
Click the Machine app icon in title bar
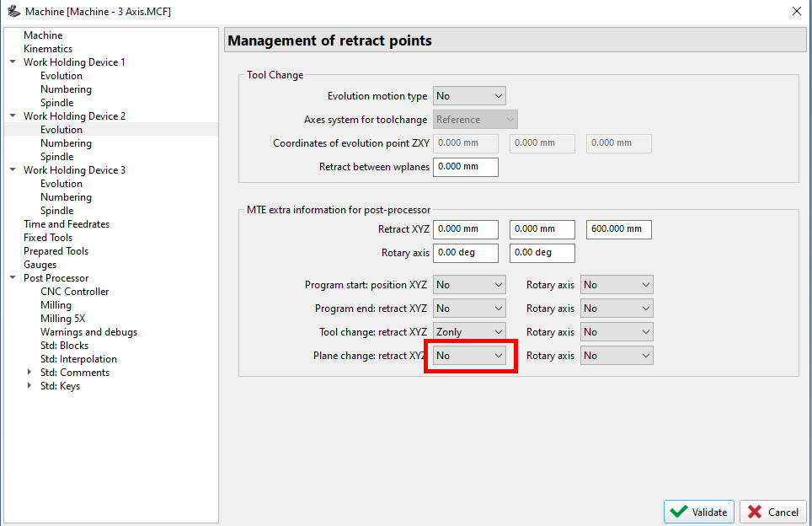[14, 11]
